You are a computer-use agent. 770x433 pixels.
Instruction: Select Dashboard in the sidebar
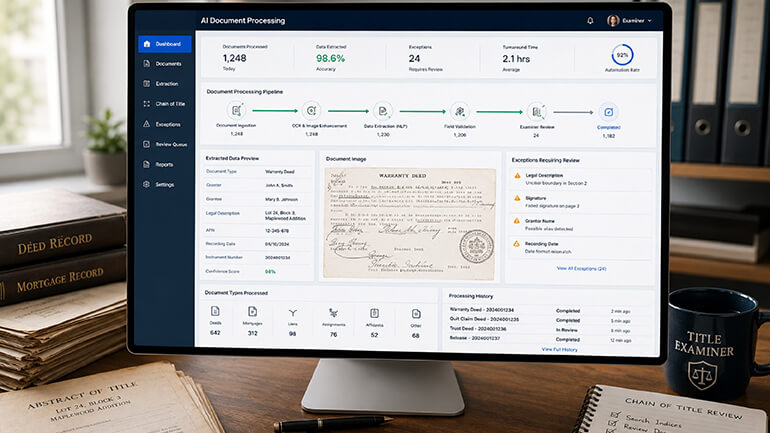tap(165, 44)
